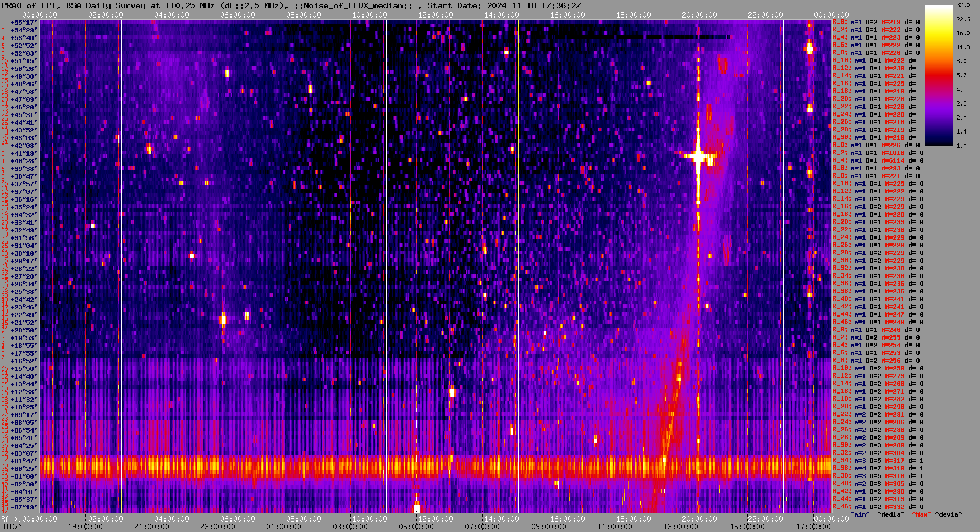The image size is (980, 532).
Task: Click the declination label '+55°17''
Action: pyautogui.click(x=24, y=22)
